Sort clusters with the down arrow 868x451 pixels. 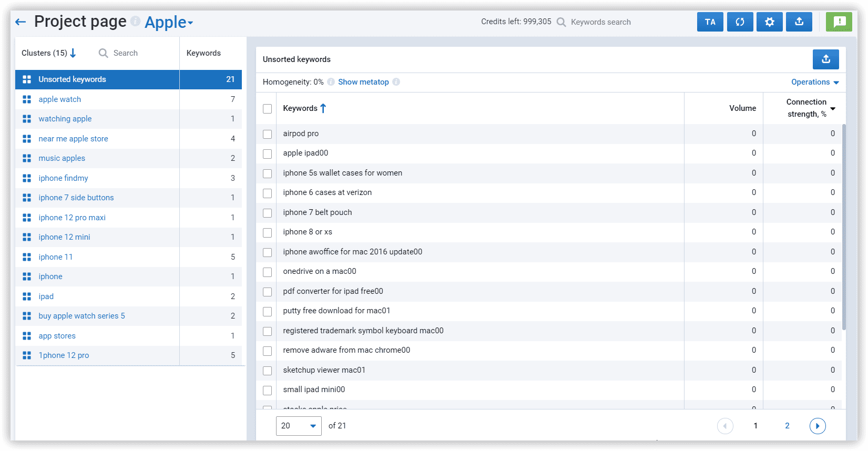tap(73, 53)
